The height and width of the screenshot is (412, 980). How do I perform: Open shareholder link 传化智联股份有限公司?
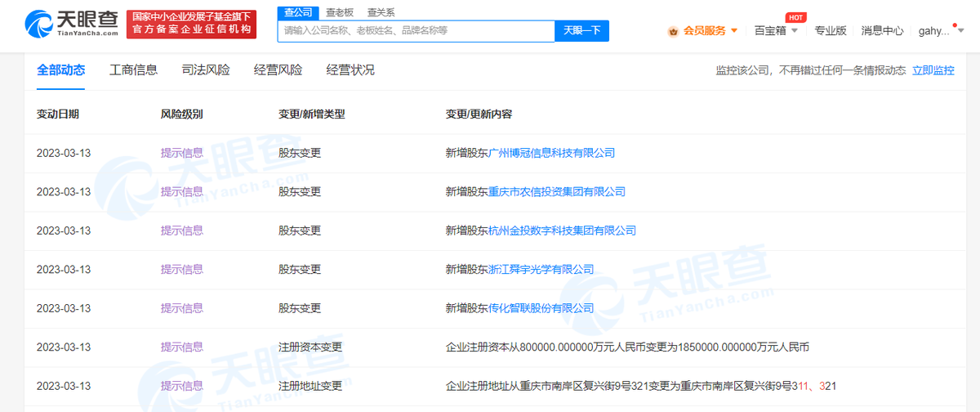pyautogui.click(x=541, y=308)
